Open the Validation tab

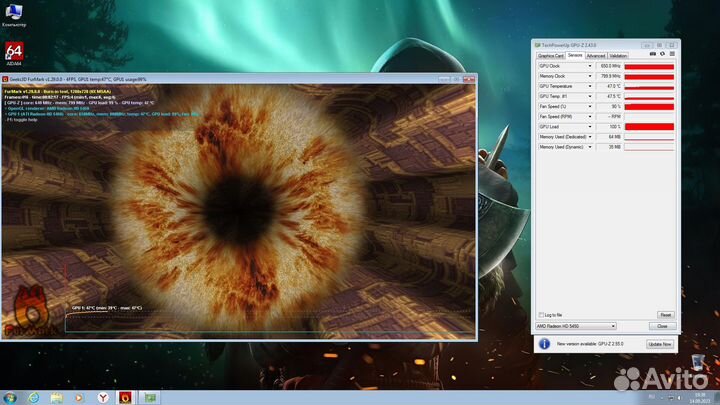tap(618, 56)
